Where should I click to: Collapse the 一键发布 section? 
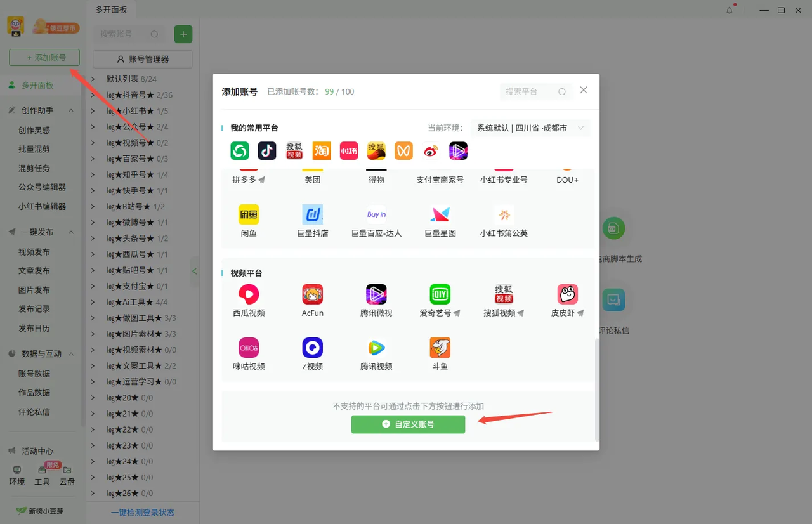(71, 232)
